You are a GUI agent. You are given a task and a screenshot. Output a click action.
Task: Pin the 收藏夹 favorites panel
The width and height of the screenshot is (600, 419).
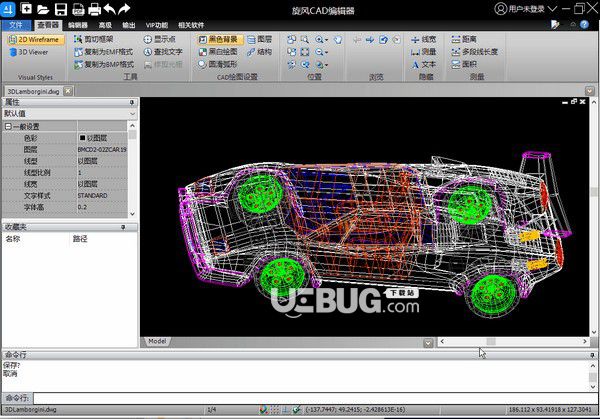[123, 227]
